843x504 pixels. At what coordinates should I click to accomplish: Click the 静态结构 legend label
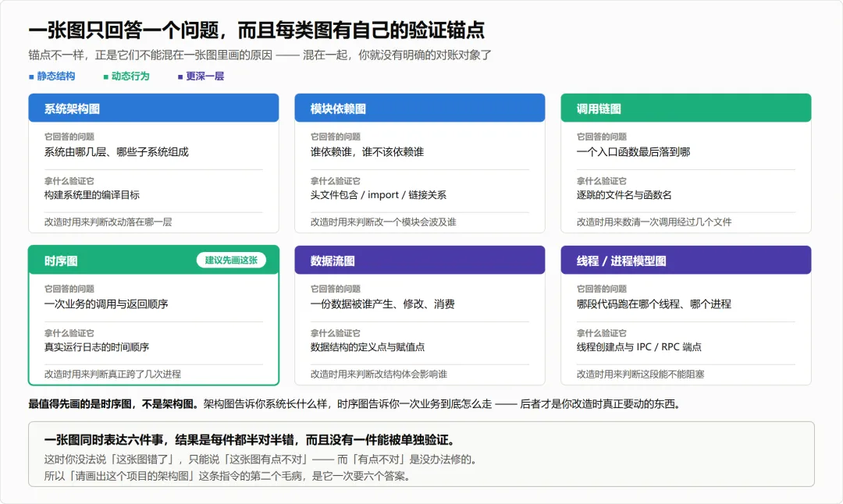point(56,76)
